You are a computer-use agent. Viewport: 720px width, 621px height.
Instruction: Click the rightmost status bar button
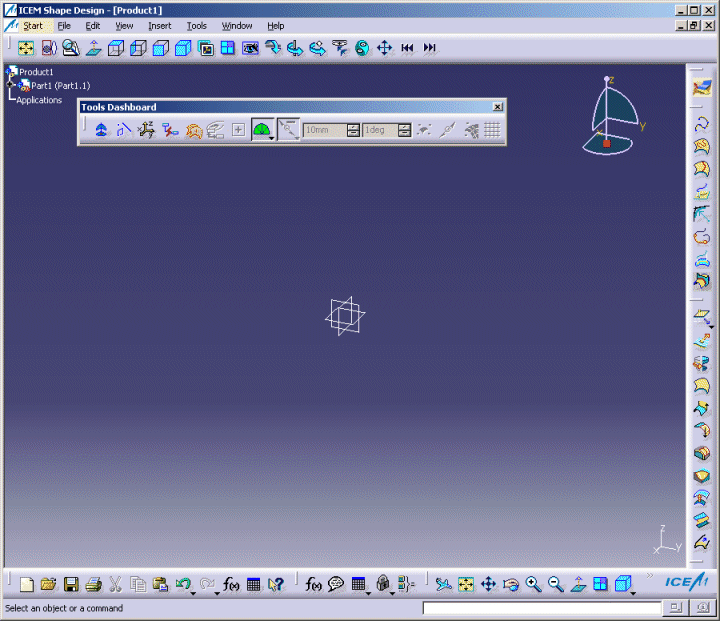702,608
